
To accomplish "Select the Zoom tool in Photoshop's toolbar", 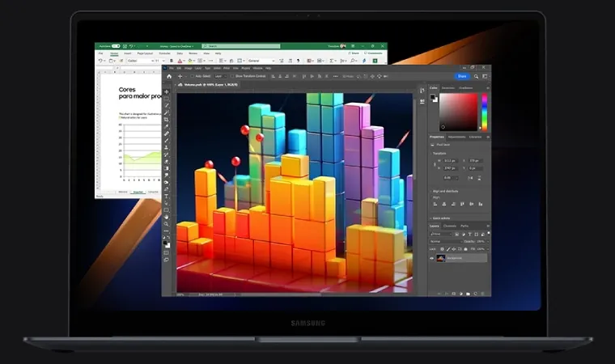I will [167, 224].
